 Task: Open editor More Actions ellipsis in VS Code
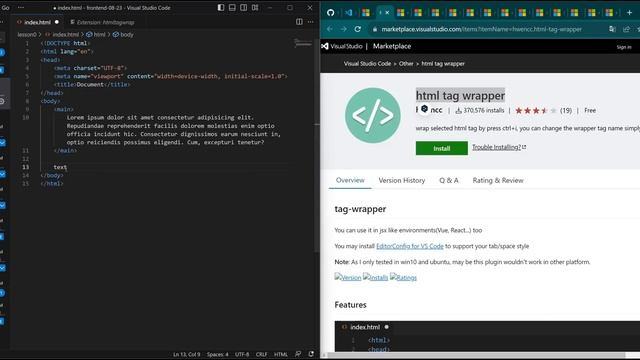(311, 22)
